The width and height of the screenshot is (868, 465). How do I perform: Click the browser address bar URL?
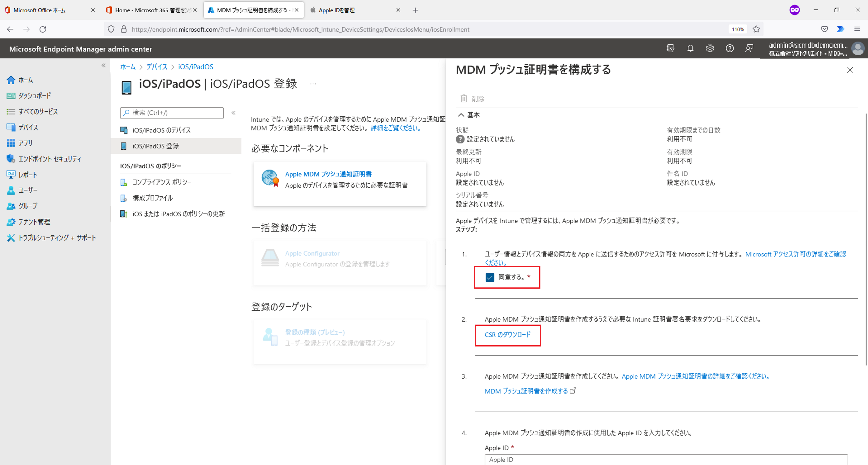tap(300, 29)
